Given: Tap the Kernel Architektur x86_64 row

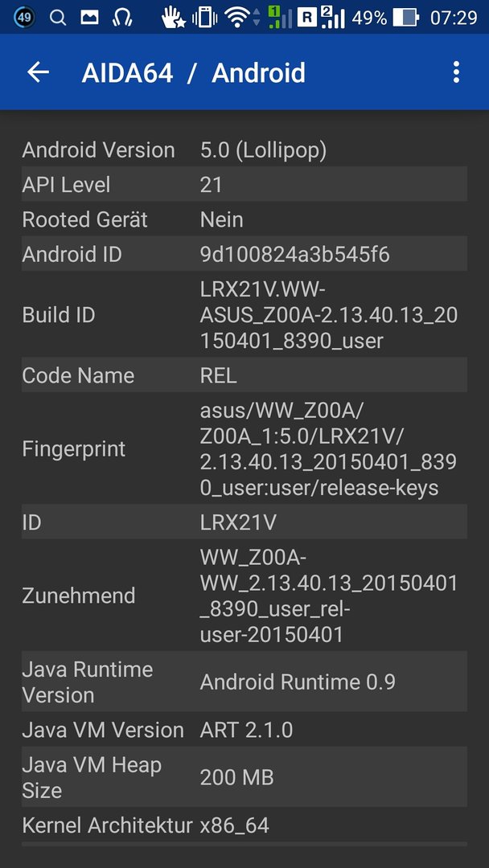Looking at the screenshot, I should 244,825.
